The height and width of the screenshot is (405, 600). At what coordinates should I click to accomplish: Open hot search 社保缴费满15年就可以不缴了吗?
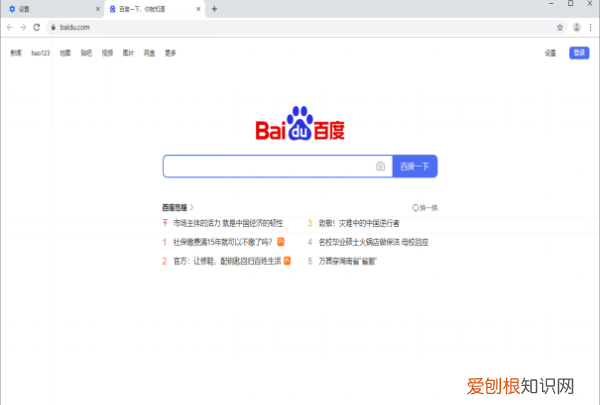pyautogui.click(x=223, y=242)
